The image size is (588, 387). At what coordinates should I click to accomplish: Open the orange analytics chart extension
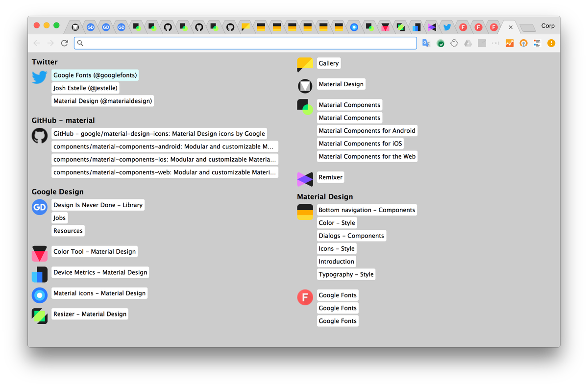click(510, 43)
